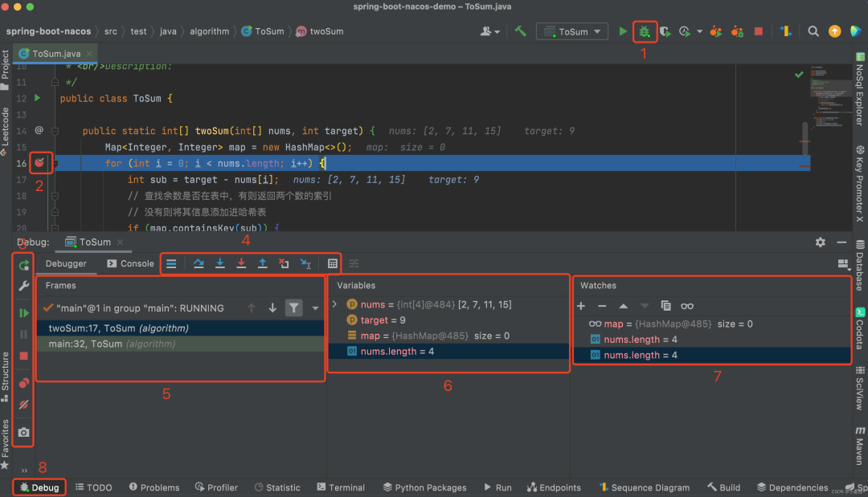Open the coverage run dropdown arrow
This screenshot has width=868, height=497.
(x=698, y=31)
